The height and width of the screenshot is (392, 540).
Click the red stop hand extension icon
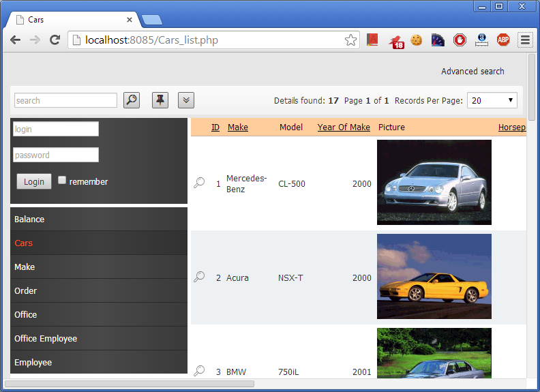coord(460,40)
